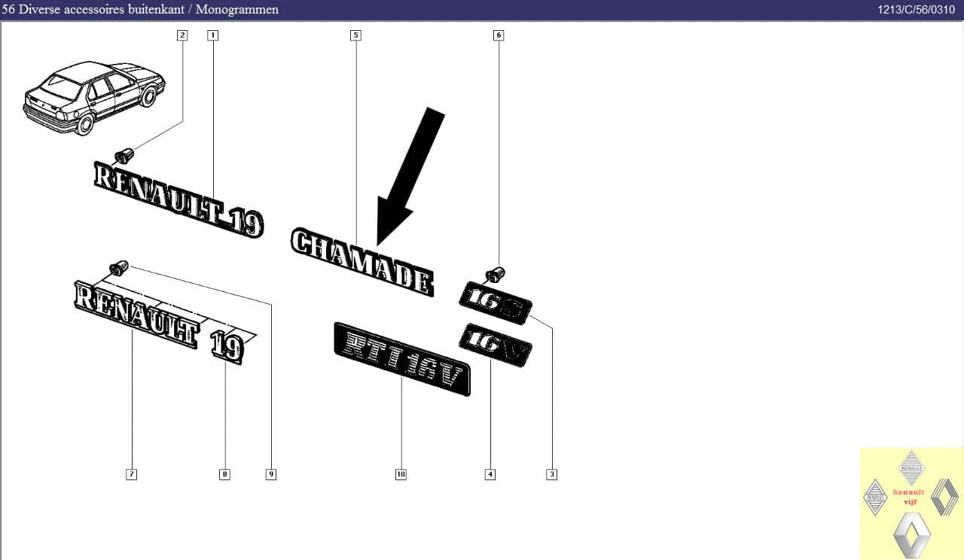Click part number 1 callout box
The height and width of the screenshot is (560, 964).
coord(213,35)
